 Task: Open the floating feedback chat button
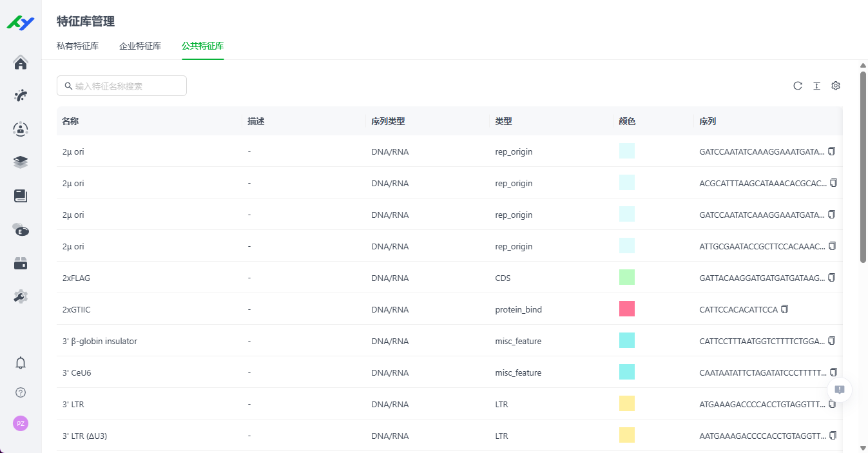click(x=839, y=390)
